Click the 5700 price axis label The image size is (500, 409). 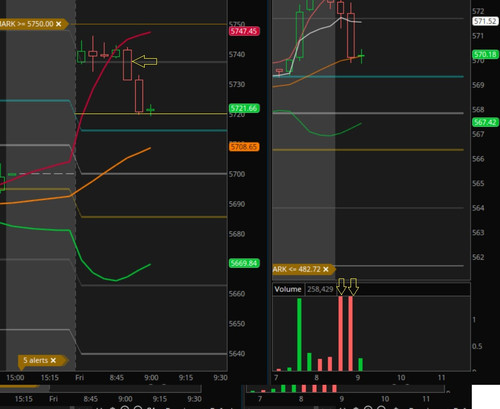pyautogui.click(x=237, y=174)
